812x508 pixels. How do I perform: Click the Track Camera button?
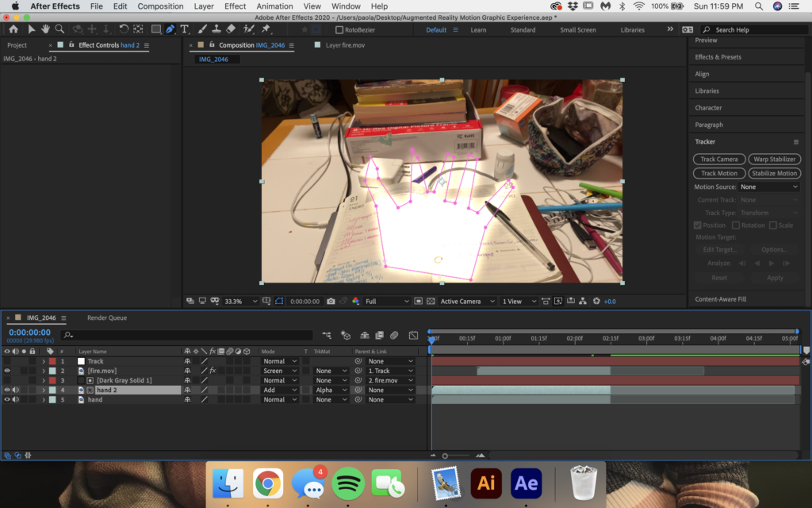click(x=718, y=160)
